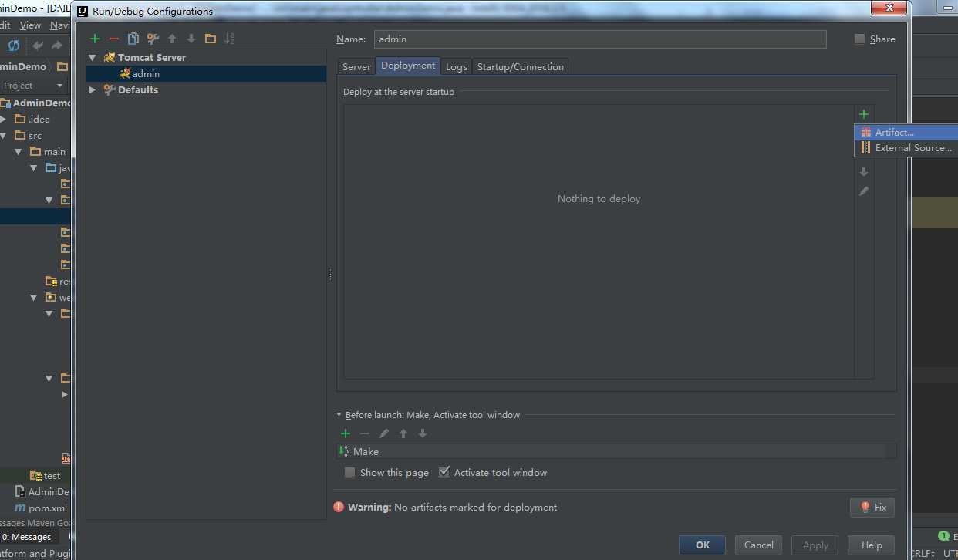Select the Make before-launch row
Image resolution: width=958 pixels, height=560 pixels.
616,451
